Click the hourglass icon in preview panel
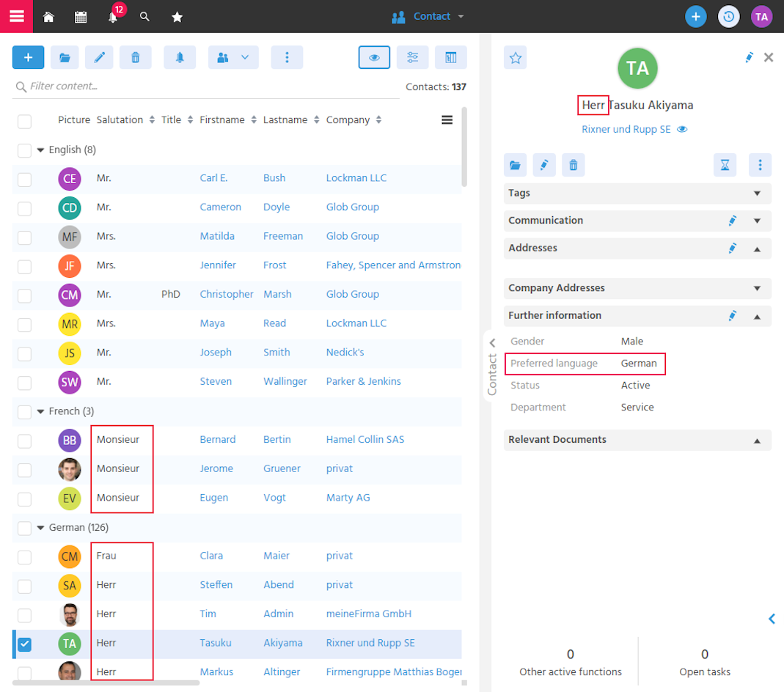Image resolution: width=784 pixels, height=692 pixels. pyautogui.click(x=725, y=165)
